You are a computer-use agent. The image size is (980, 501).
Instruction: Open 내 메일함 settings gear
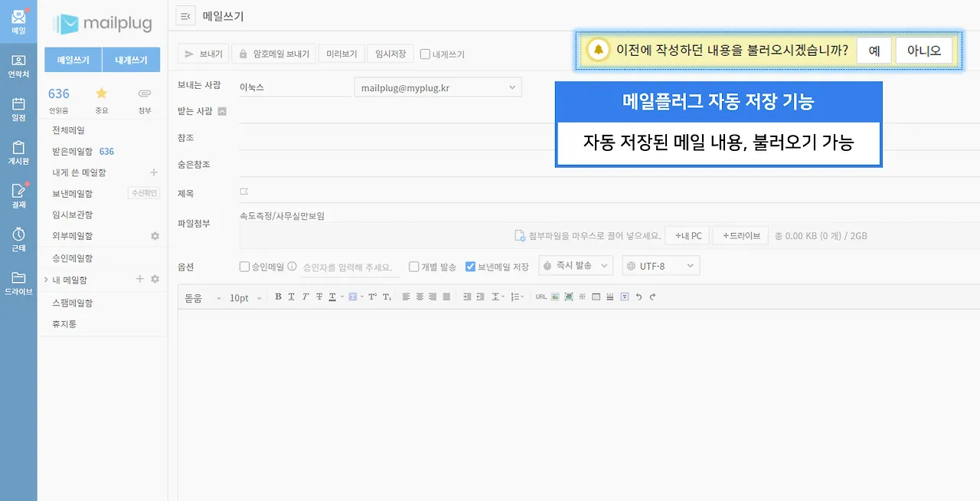155,279
